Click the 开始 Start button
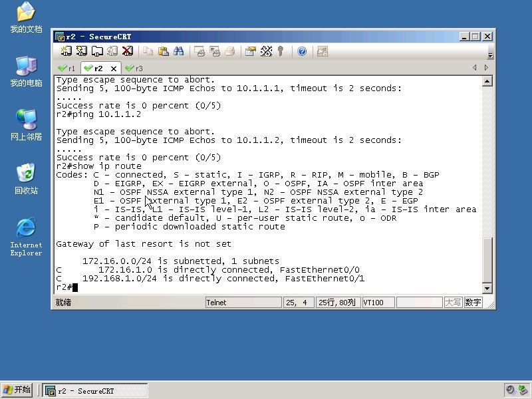532x399 pixels. 17,390
